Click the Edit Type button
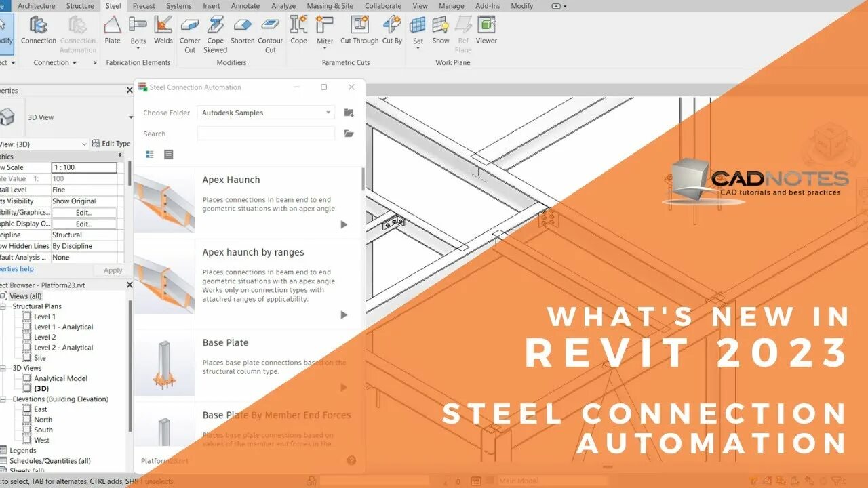The height and width of the screenshot is (488, 868). click(x=111, y=144)
